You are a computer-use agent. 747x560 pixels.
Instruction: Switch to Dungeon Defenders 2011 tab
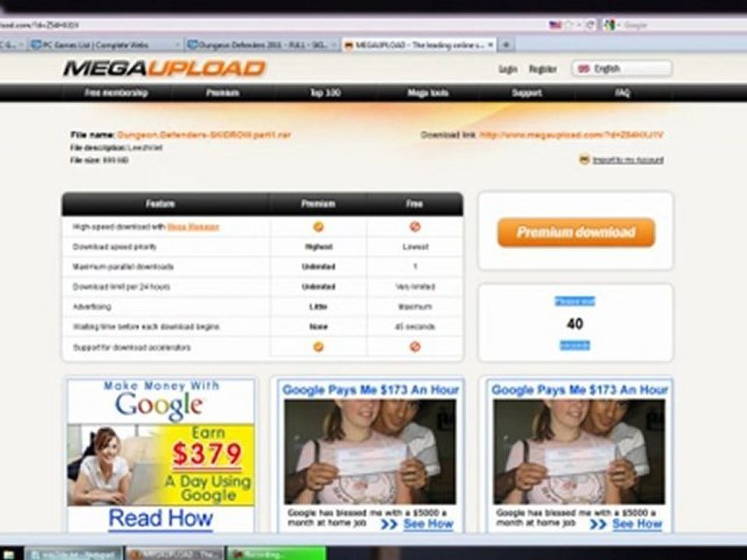pyautogui.click(x=262, y=45)
